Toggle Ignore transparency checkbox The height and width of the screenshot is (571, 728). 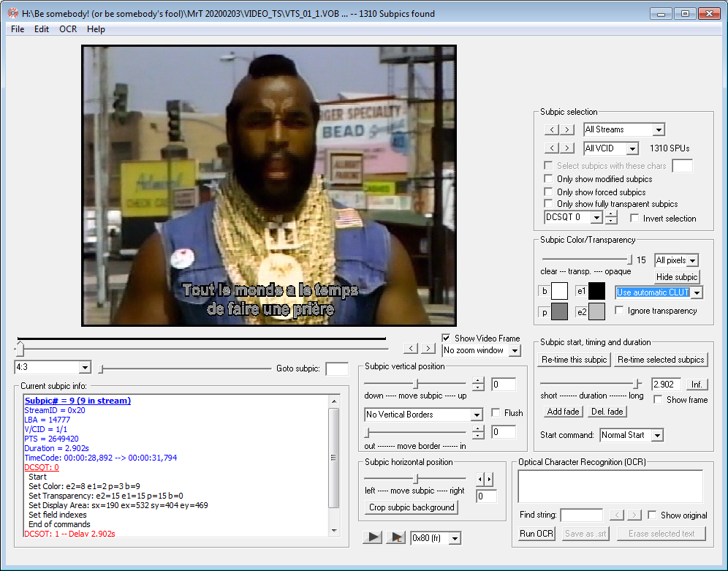[619, 310]
